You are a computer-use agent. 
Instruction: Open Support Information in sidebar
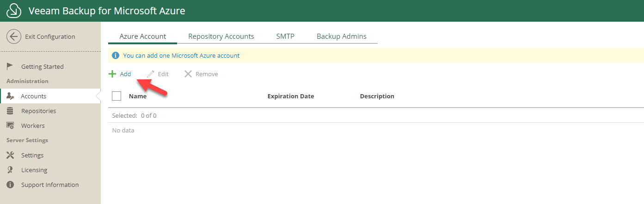pos(50,185)
